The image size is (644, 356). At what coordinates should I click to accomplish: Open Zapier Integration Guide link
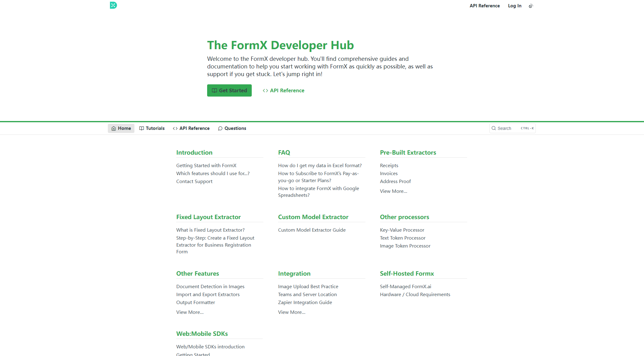(305, 303)
